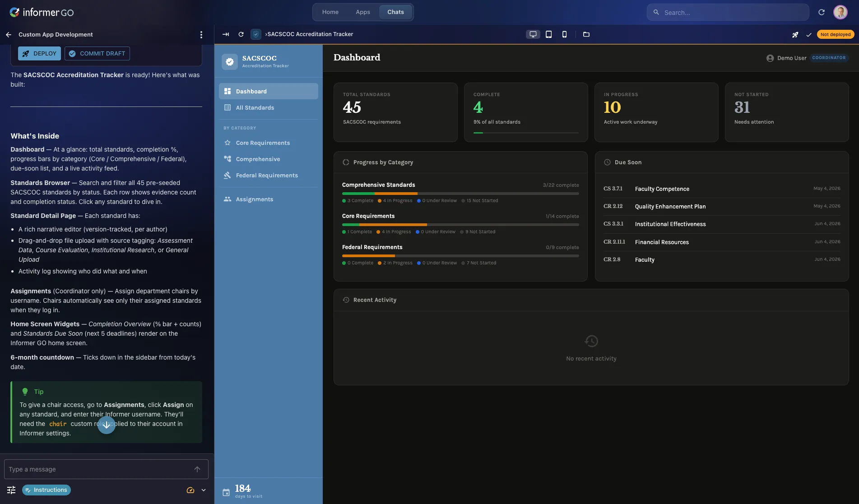Open the preview in a new window
Screen dimensions: 859x504
coord(586,34)
